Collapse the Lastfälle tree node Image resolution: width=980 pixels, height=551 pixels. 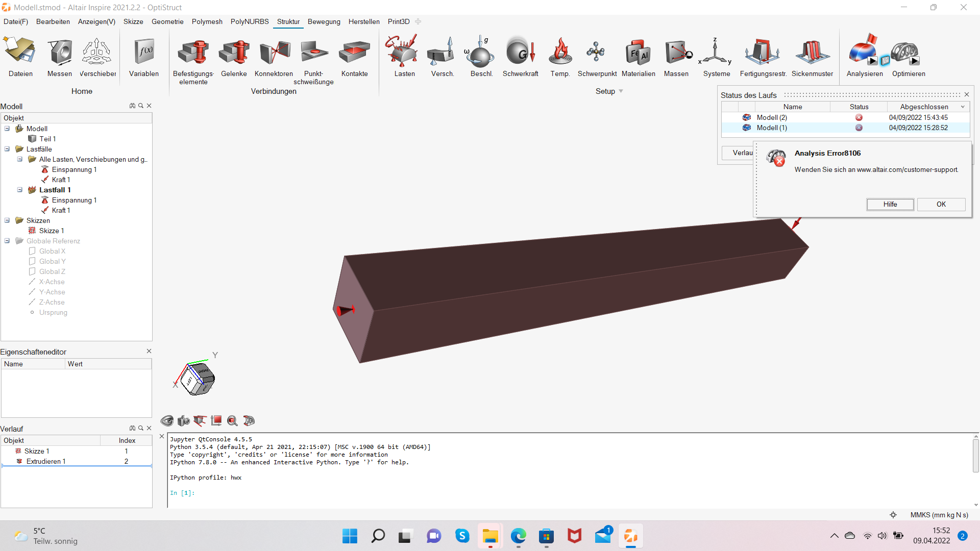(7, 149)
